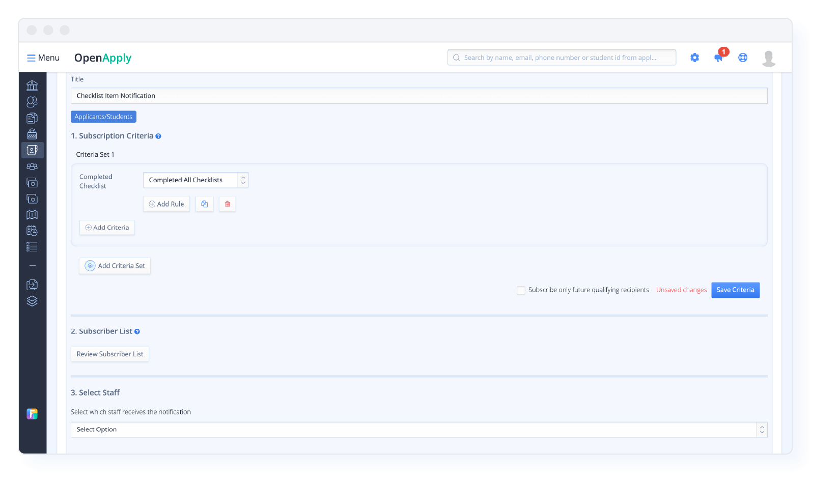Click the bank building icon in sidebar

click(x=32, y=86)
